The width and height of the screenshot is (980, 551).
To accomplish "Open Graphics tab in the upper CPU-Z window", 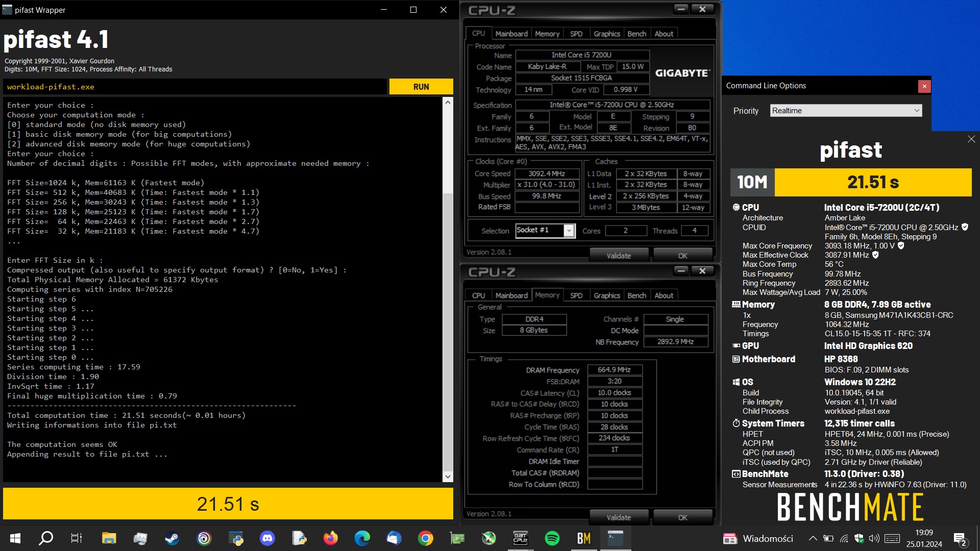I will [606, 34].
